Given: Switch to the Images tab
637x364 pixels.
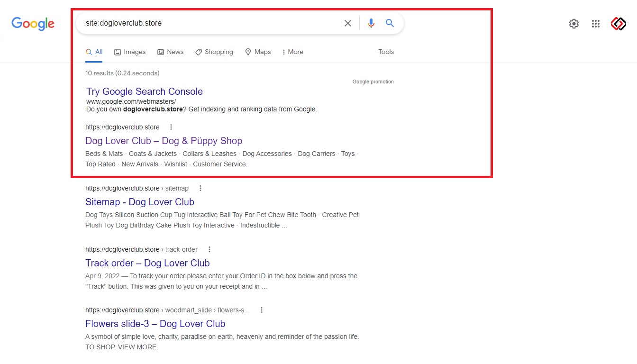Looking at the screenshot, I should [x=130, y=52].
